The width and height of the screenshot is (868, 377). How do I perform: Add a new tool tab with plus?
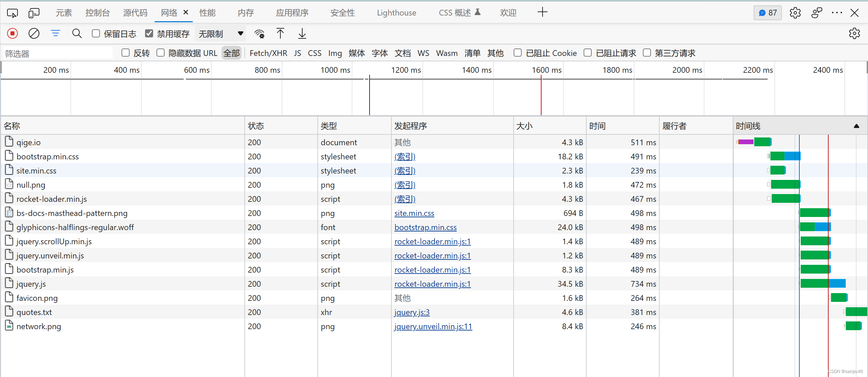click(543, 12)
